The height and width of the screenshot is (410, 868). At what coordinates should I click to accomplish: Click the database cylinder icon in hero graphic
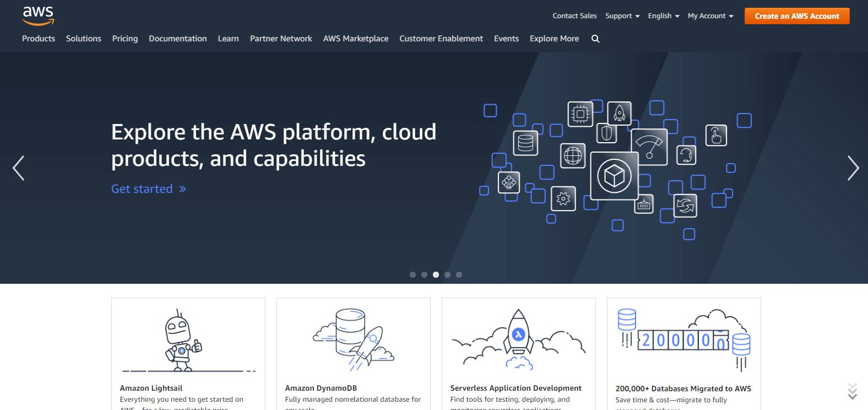pyautogui.click(x=525, y=143)
